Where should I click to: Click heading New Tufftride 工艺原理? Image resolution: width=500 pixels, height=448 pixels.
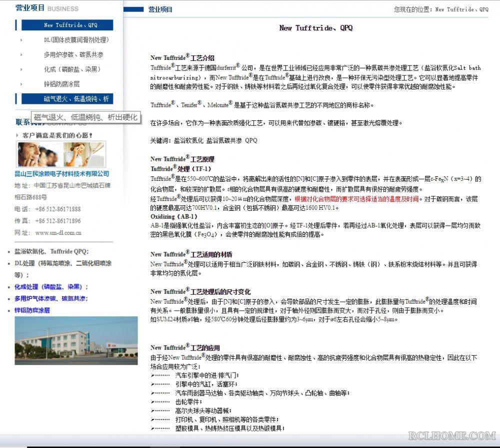[182, 159]
